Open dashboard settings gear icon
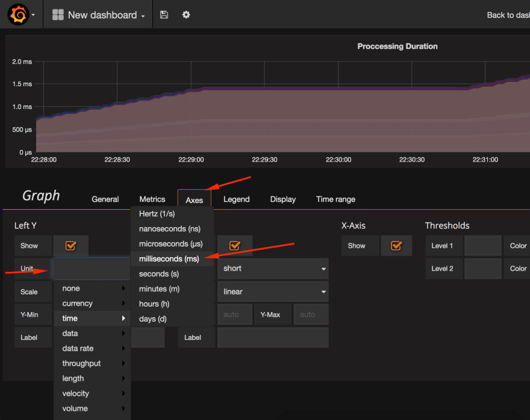 [x=186, y=14]
